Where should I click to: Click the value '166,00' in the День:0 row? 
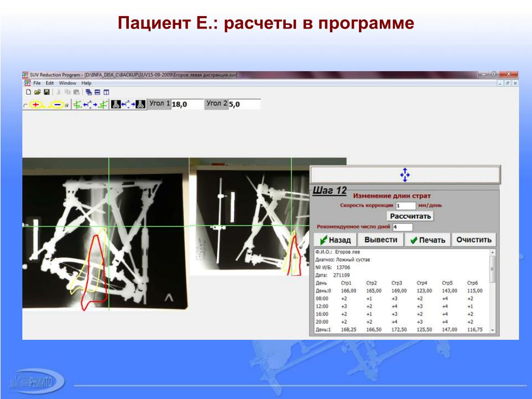pyautogui.click(x=349, y=291)
